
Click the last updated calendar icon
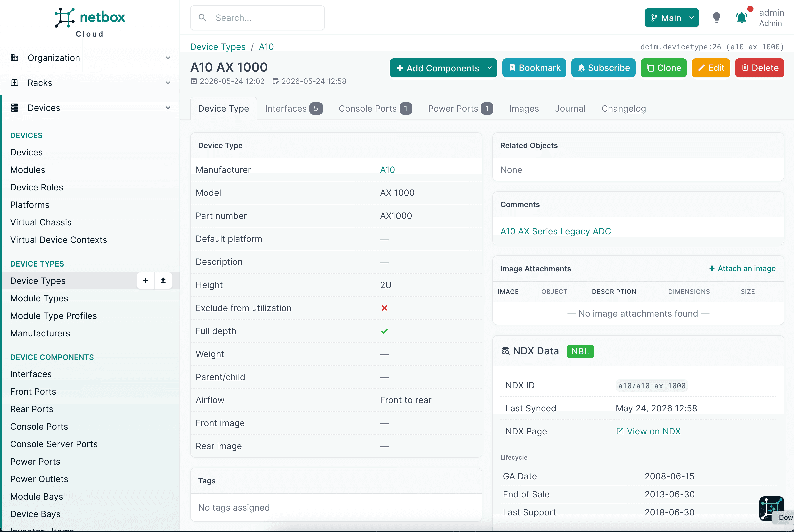276,81
